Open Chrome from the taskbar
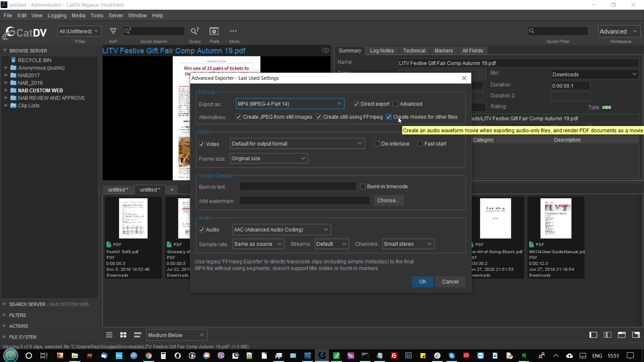The height and width of the screenshot is (362, 644). (x=148, y=356)
